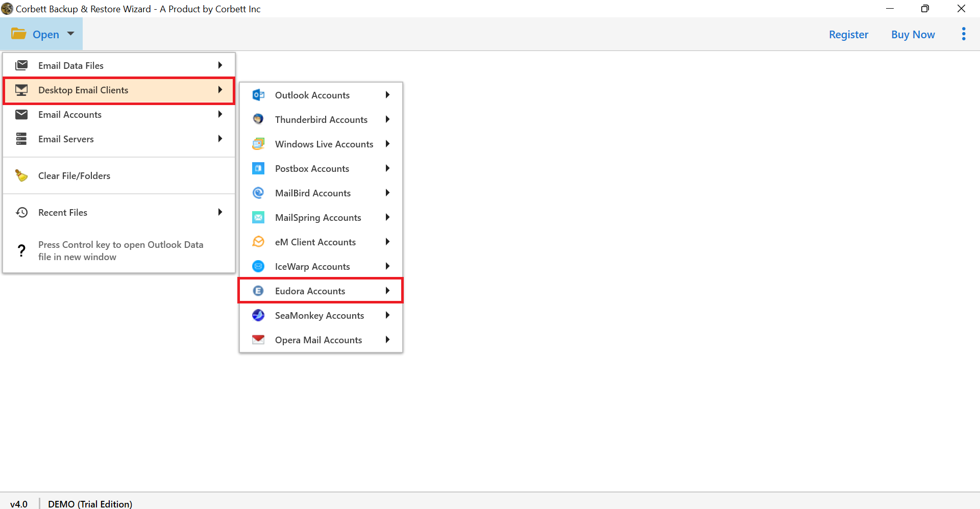Expand the Open dropdown arrow
Viewport: 980px width, 509px height.
coord(70,34)
